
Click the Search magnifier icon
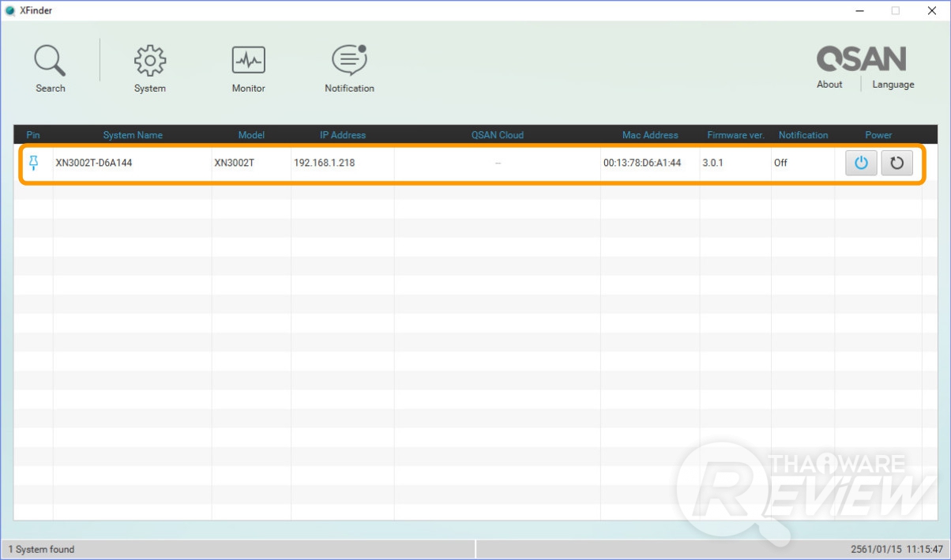50,61
